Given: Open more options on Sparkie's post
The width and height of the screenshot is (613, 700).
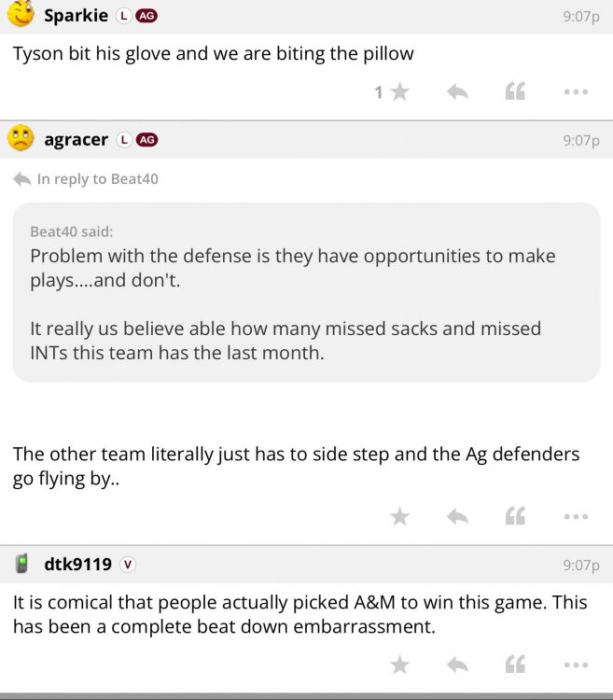Looking at the screenshot, I should click(576, 91).
